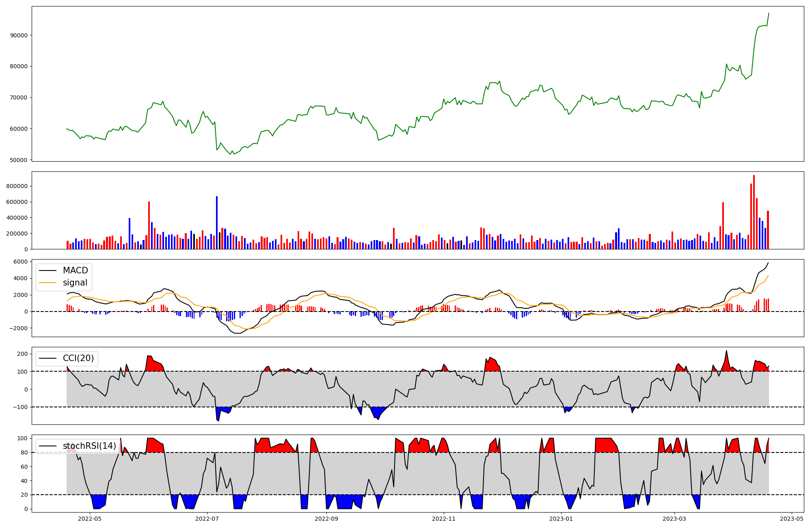
Task: Click the 2023-05 x-axis date label
Action: coord(792,519)
